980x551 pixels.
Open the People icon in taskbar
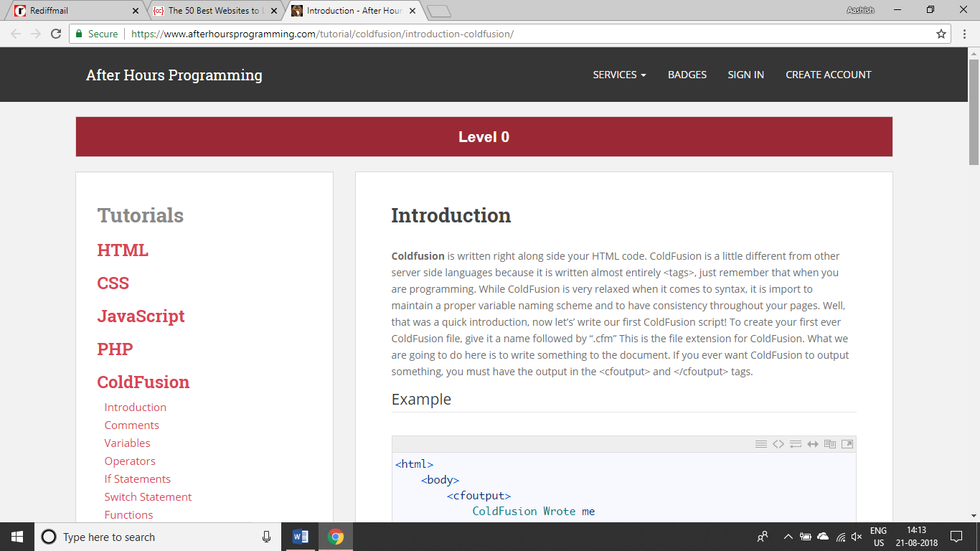click(763, 537)
